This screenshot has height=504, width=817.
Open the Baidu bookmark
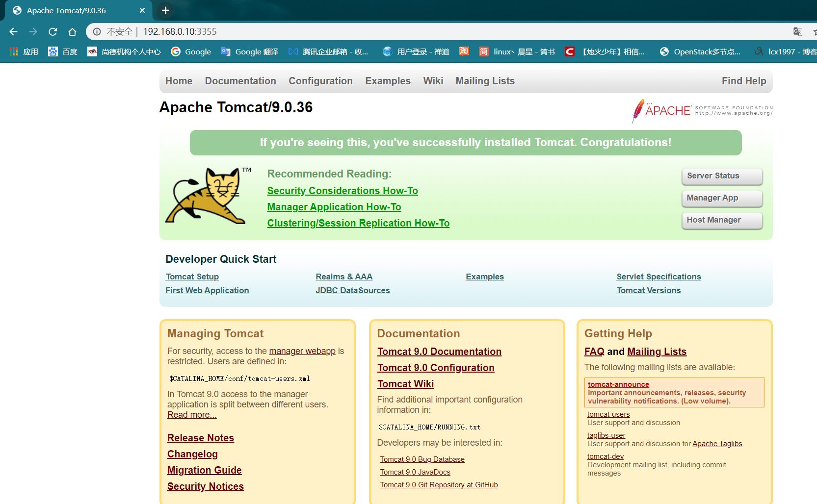[x=63, y=51]
